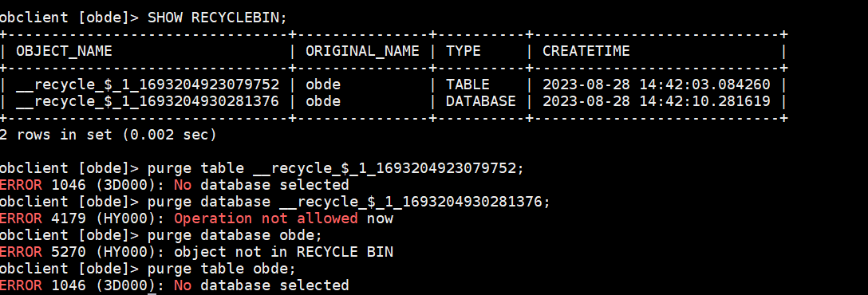Click 'Operation not allowed' error text

point(266,218)
